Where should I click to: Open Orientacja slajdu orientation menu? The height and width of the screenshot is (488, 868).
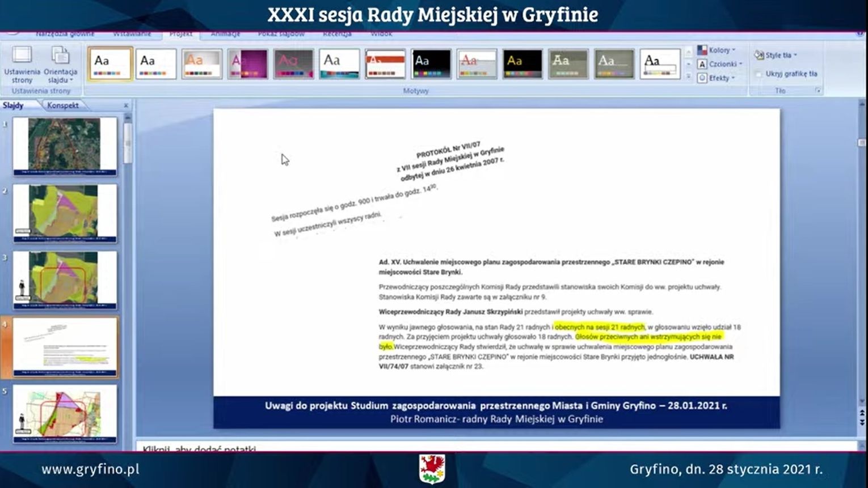tap(60, 64)
